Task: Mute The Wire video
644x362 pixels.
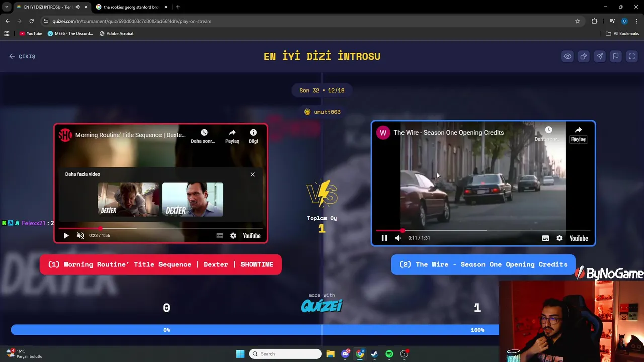Action: pos(398,238)
